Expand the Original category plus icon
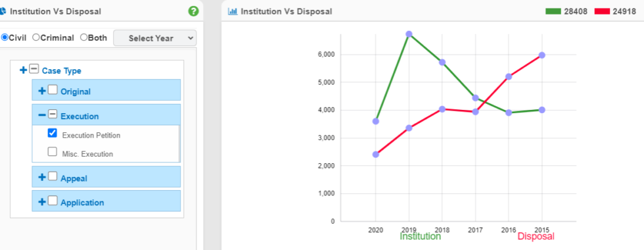The image size is (644, 250). 42,91
